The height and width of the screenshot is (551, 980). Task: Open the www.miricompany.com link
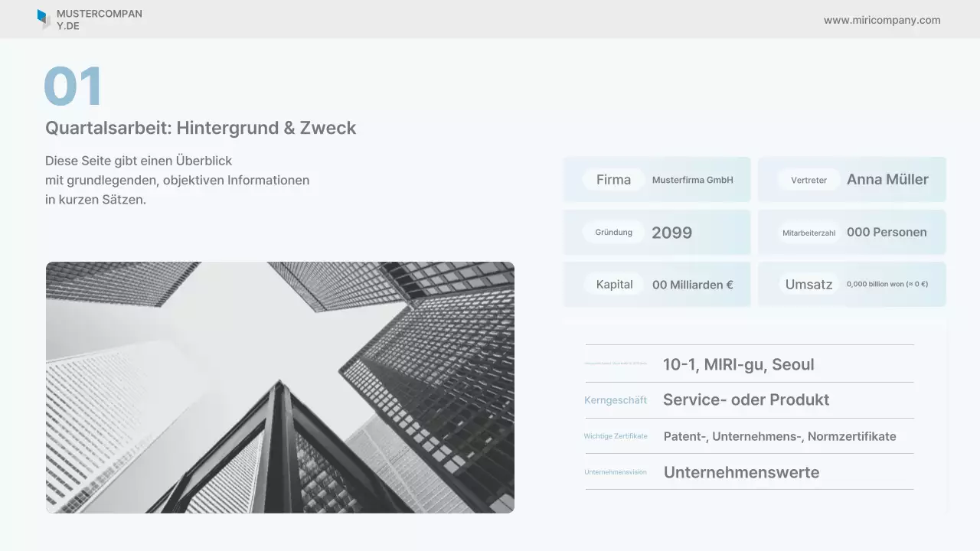tap(882, 20)
